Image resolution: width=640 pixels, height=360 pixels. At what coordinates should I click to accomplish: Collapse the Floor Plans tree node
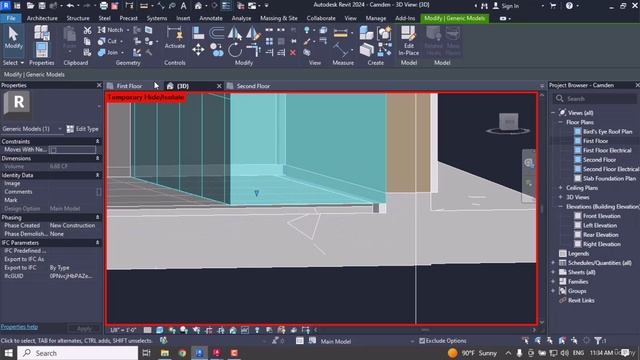tap(560, 122)
